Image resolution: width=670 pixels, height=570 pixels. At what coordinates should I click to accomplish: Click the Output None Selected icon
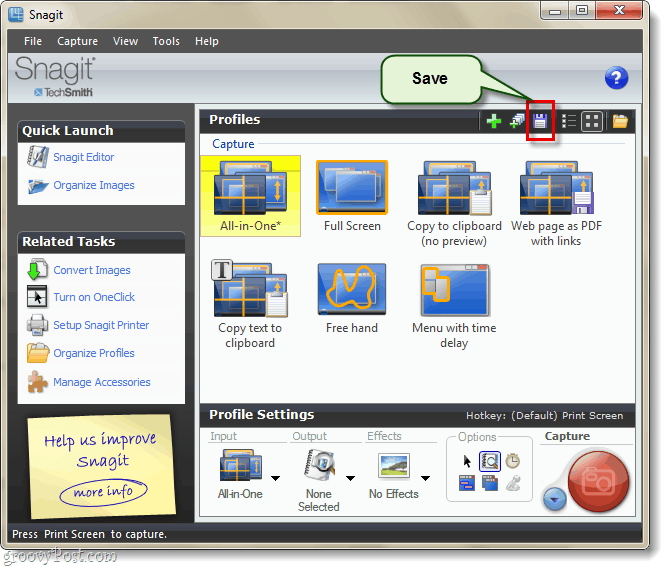(319, 464)
